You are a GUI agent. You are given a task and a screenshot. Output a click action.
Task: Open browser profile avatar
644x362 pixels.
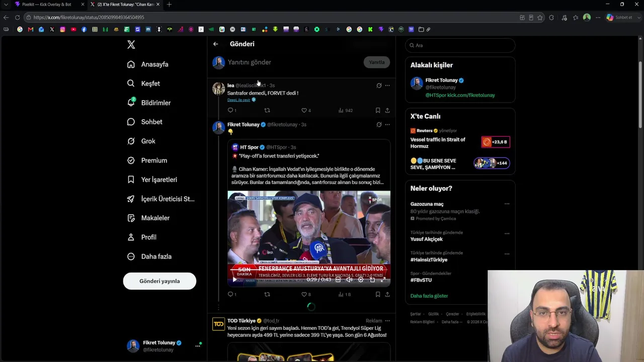click(x=587, y=18)
